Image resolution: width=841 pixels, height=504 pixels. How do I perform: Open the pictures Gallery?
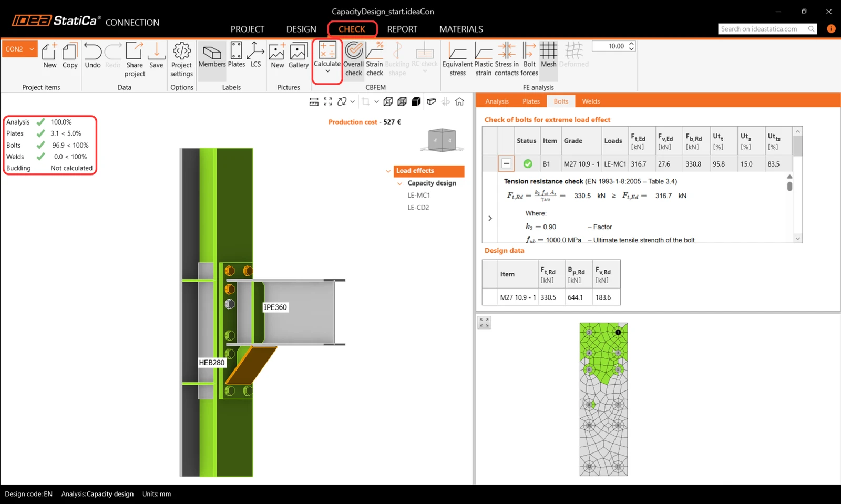pyautogui.click(x=298, y=56)
